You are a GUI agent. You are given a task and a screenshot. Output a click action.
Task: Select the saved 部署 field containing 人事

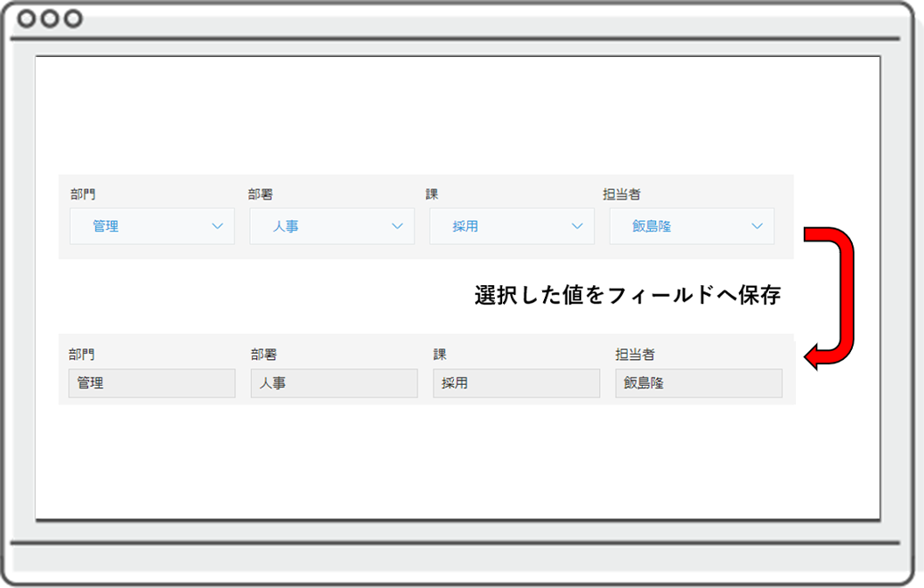click(334, 383)
